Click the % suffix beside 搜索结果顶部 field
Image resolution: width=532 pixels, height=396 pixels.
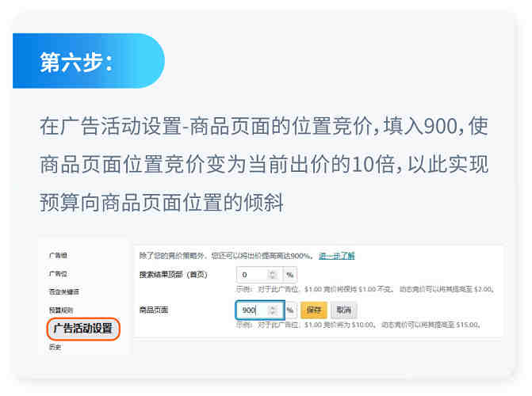pyautogui.click(x=289, y=275)
